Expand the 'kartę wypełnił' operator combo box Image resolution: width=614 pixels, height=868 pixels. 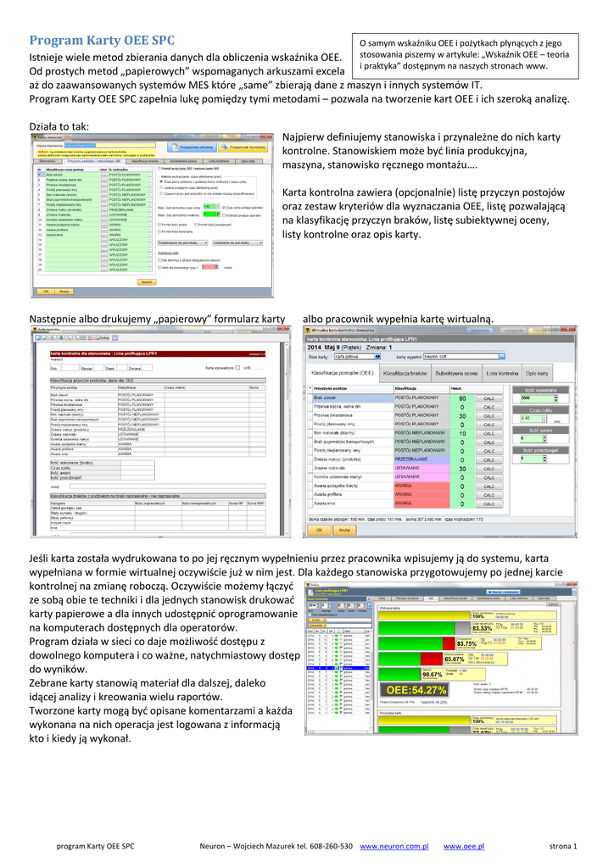tap(501, 357)
